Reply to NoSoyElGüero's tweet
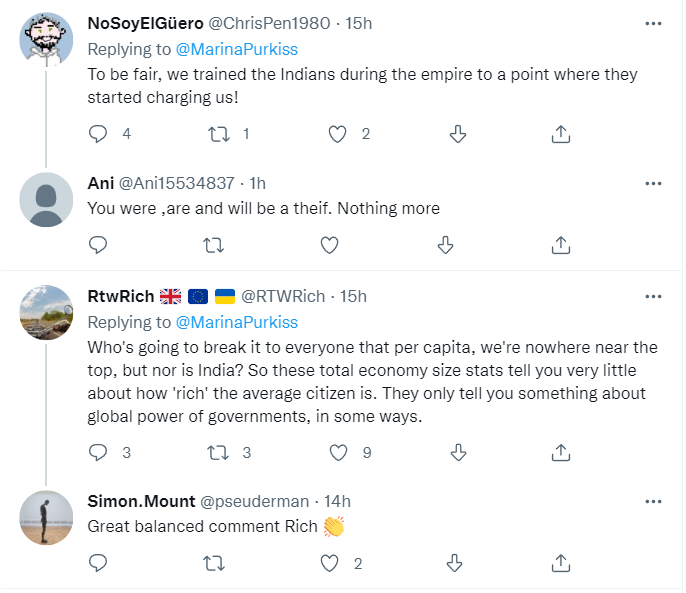686x593 pixels. 98,134
